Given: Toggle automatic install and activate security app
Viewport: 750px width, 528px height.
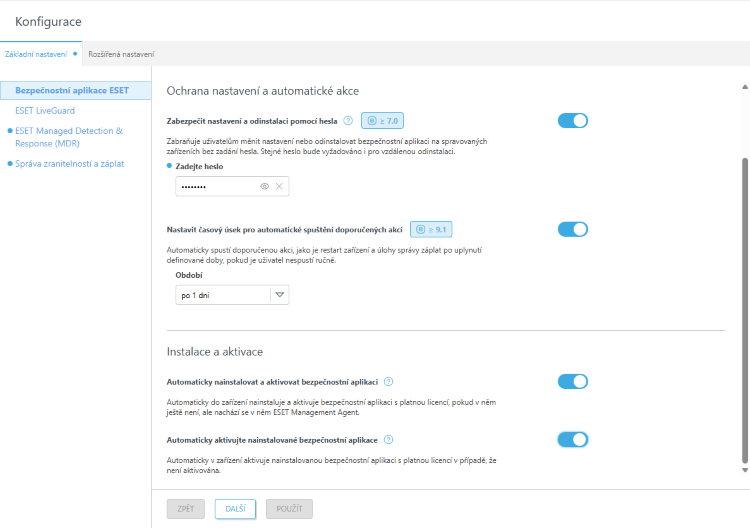Looking at the screenshot, I should tap(573, 381).
